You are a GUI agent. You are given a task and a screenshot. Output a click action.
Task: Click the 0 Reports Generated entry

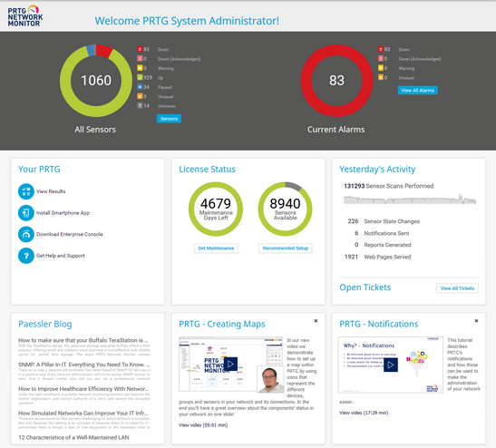(x=383, y=245)
